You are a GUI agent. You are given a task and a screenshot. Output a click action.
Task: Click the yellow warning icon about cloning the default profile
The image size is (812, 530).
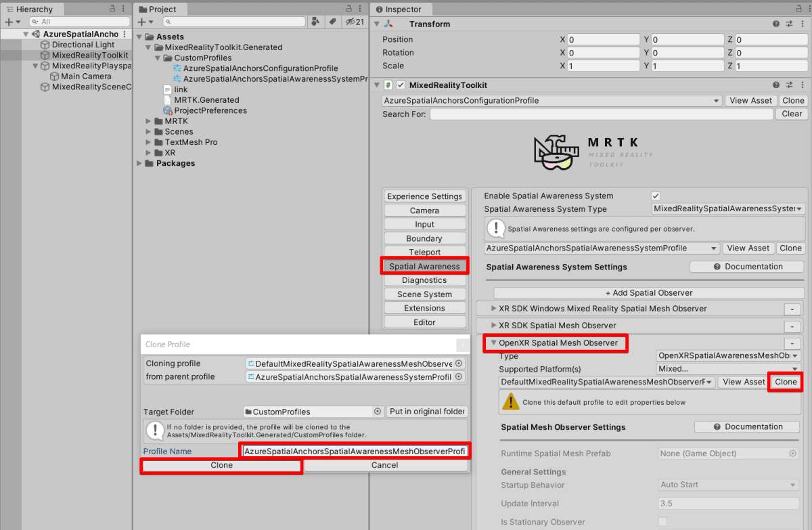pyautogui.click(x=510, y=402)
